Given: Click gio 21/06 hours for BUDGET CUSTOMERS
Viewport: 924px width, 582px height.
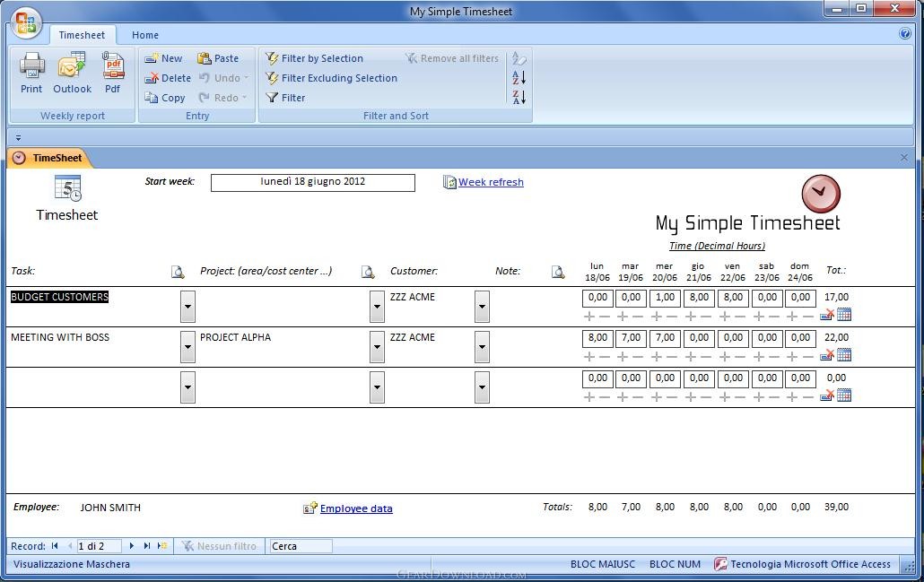Looking at the screenshot, I should (699, 298).
